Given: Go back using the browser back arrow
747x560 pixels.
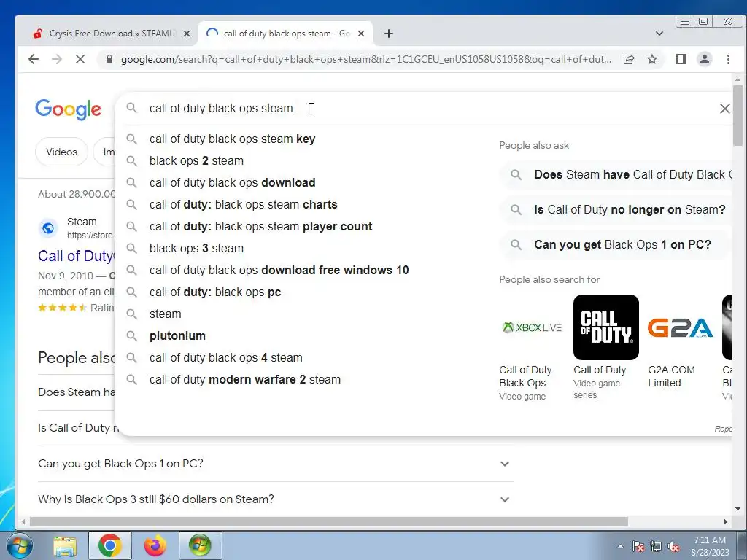Looking at the screenshot, I should [34, 59].
